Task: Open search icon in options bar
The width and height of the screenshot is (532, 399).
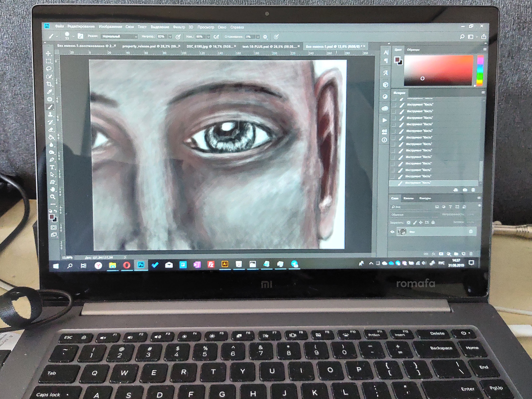Action: [x=462, y=37]
